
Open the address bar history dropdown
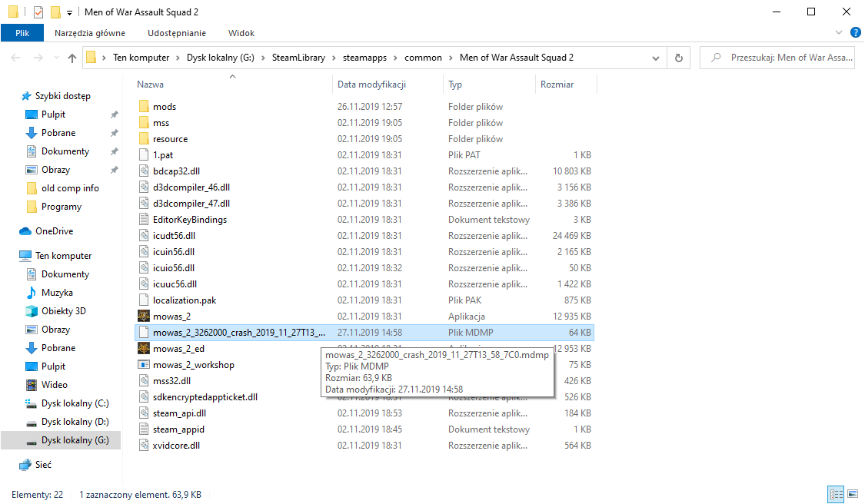click(655, 58)
